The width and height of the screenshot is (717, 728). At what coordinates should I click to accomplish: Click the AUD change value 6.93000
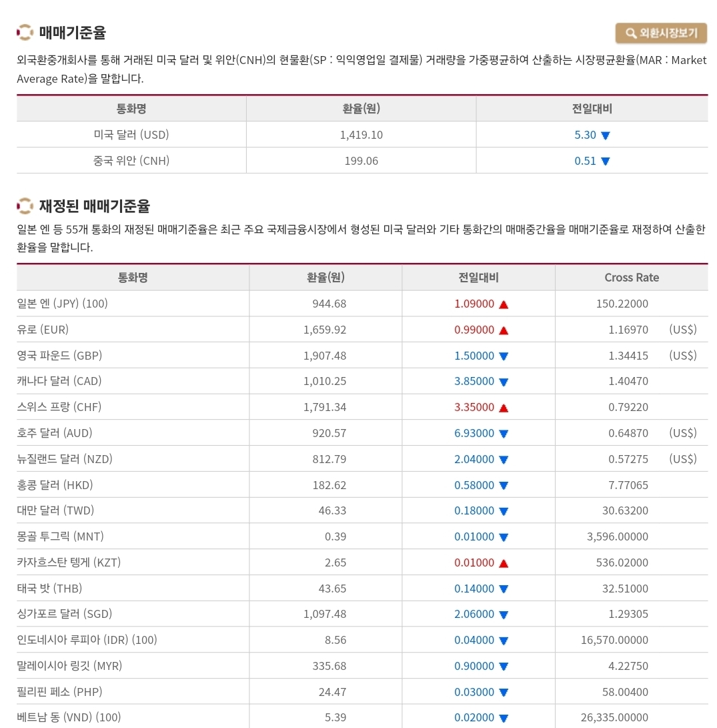pos(474,433)
